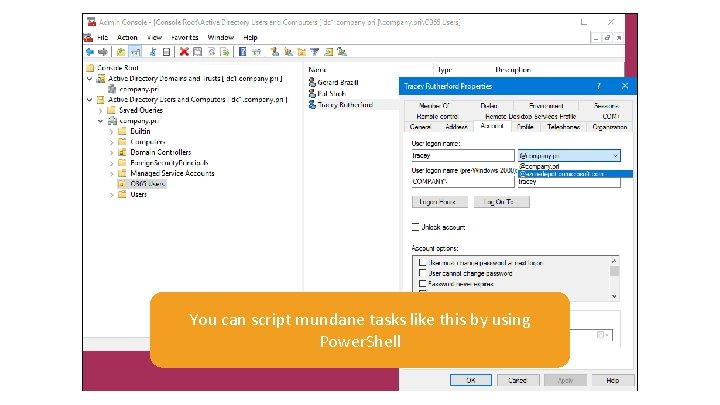The height and width of the screenshot is (405, 720).
Task: Click the User logon name field containing tracey
Action: click(463, 156)
